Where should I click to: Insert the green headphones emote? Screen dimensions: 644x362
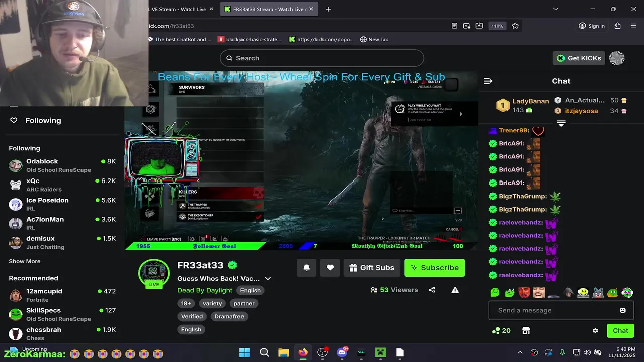627,293
